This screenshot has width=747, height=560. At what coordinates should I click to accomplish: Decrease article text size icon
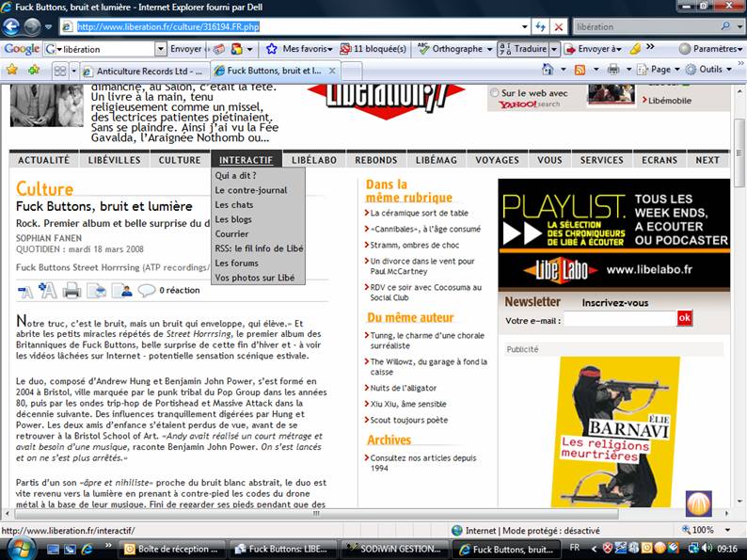pos(25,291)
